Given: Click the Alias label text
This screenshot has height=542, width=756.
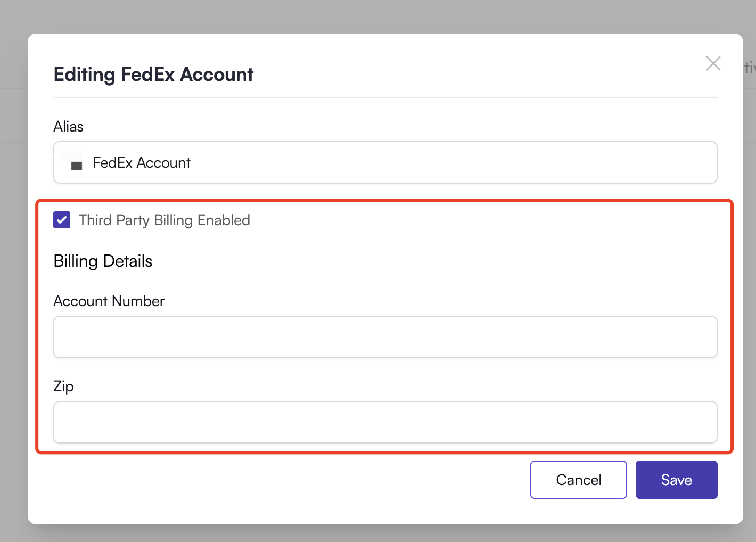Looking at the screenshot, I should (x=68, y=127).
